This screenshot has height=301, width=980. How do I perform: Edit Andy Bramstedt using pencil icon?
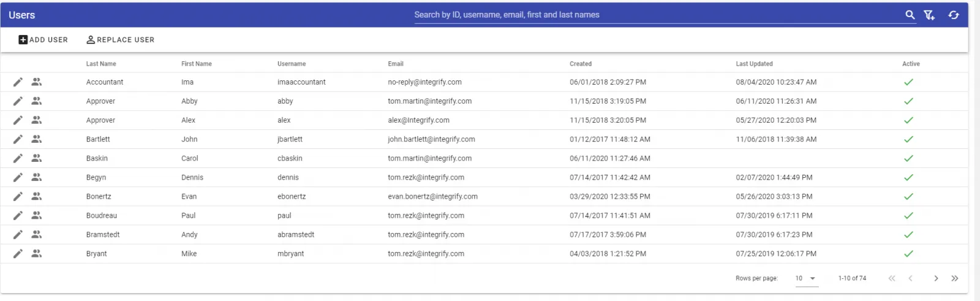tap(18, 234)
